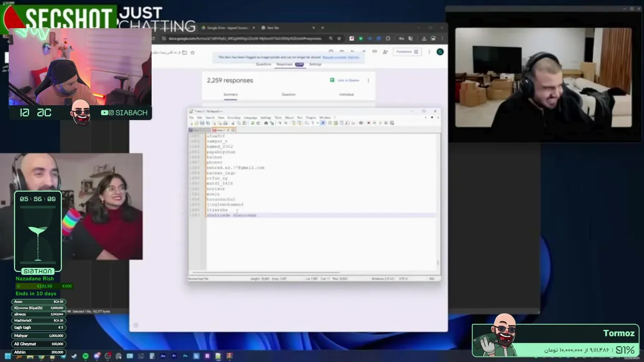Open the Chrome three-dot menu
644x362 pixels.
click(442, 38)
